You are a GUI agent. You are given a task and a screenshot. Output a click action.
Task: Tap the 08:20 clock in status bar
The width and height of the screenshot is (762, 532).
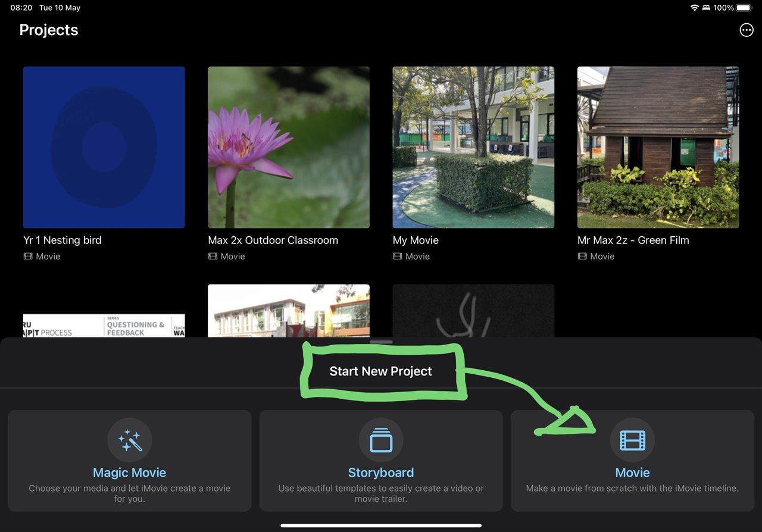pos(21,8)
